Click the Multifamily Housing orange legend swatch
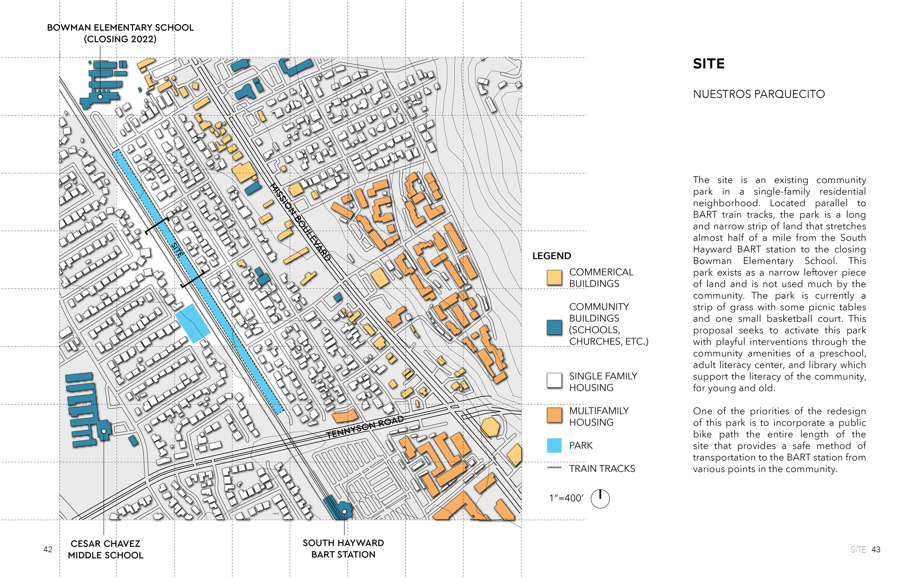Screen dimensions: 924x578 pyautogui.click(x=554, y=415)
